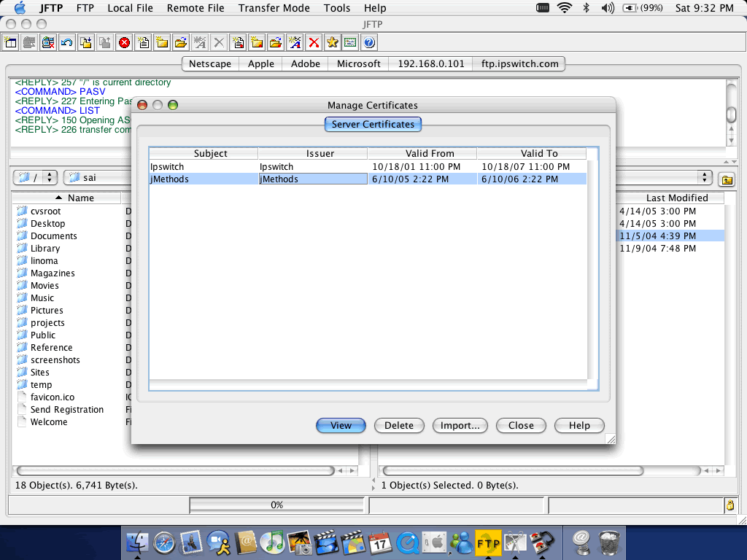Open help via the blue question mark icon
Image resolution: width=747 pixels, height=560 pixels.
pyautogui.click(x=369, y=43)
